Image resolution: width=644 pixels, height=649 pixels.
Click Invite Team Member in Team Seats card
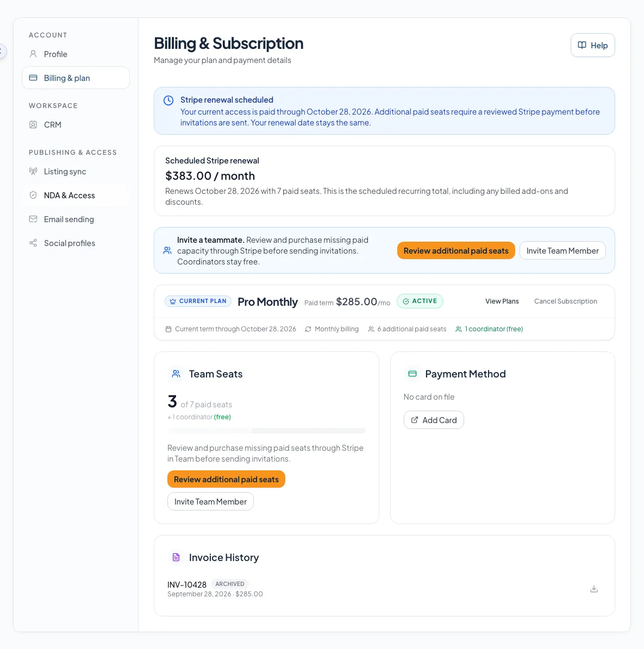(210, 502)
